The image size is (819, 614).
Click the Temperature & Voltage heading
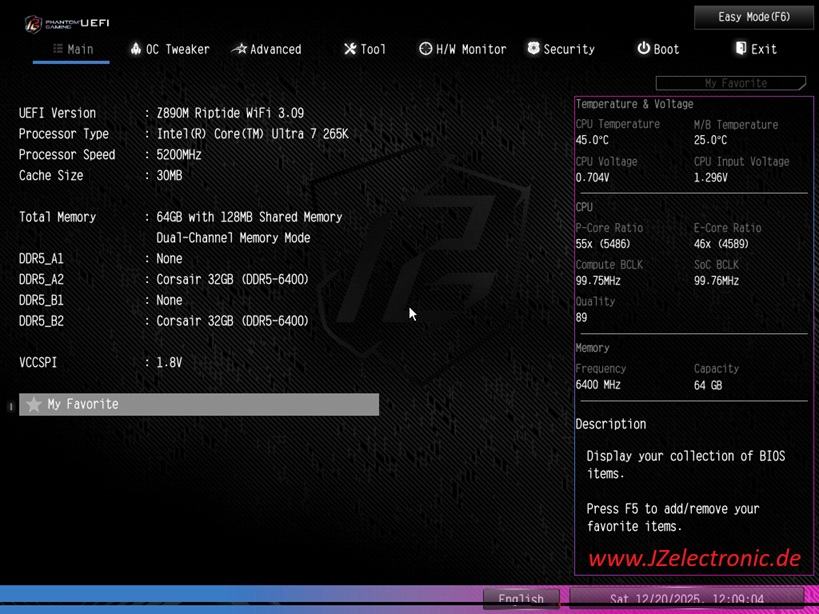[x=635, y=104]
